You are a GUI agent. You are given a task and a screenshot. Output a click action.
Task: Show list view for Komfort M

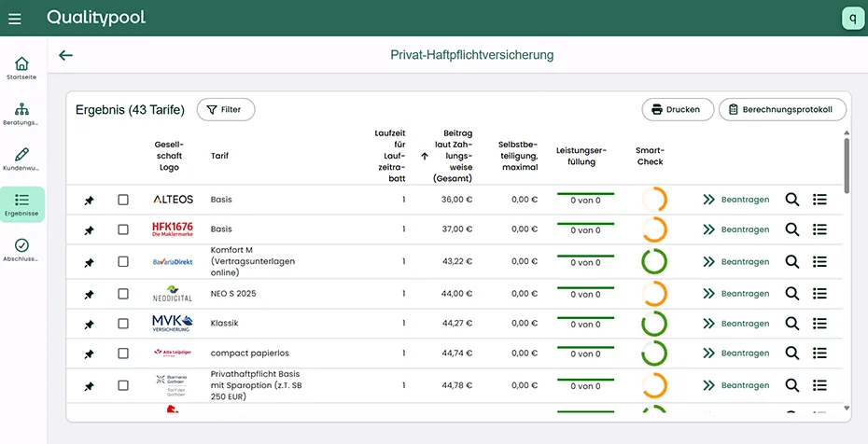pyautogui.click(x=819, y=261)
